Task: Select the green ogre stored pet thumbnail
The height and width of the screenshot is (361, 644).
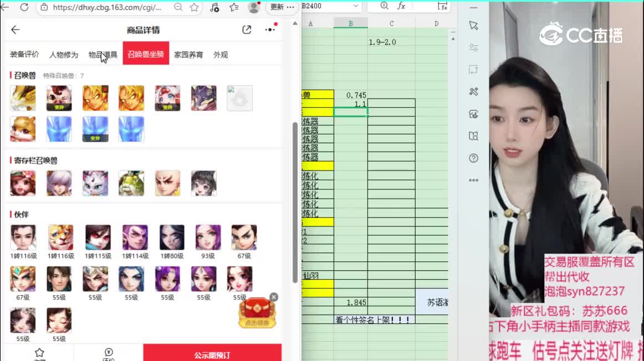Action: (131, 183)
